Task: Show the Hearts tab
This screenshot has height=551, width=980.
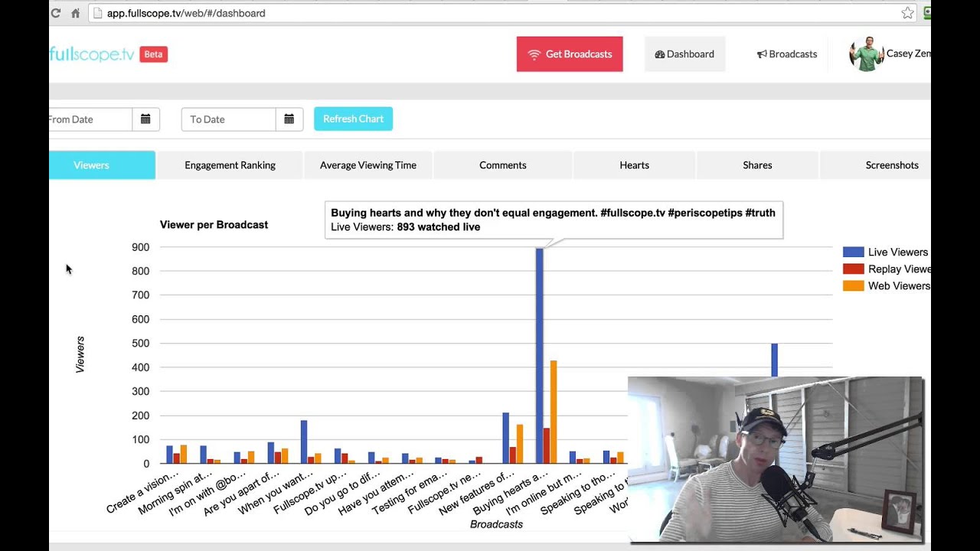Action: pos(634,165)
